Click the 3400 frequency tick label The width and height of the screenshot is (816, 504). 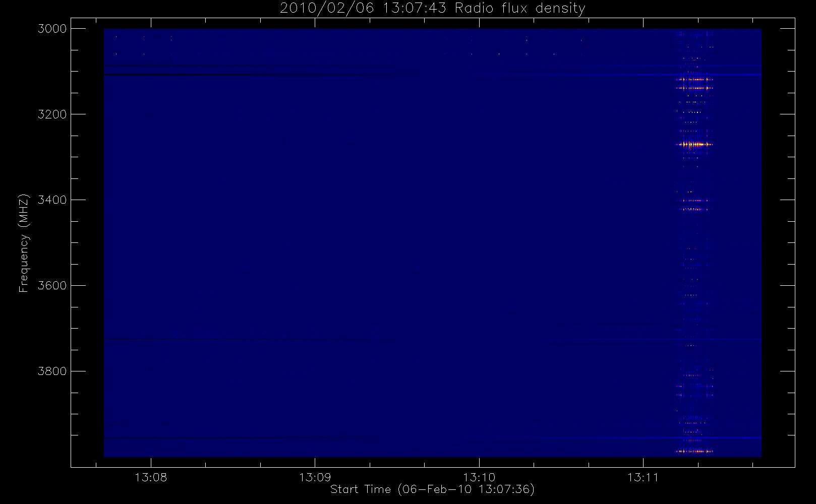(x=52, y=200)
